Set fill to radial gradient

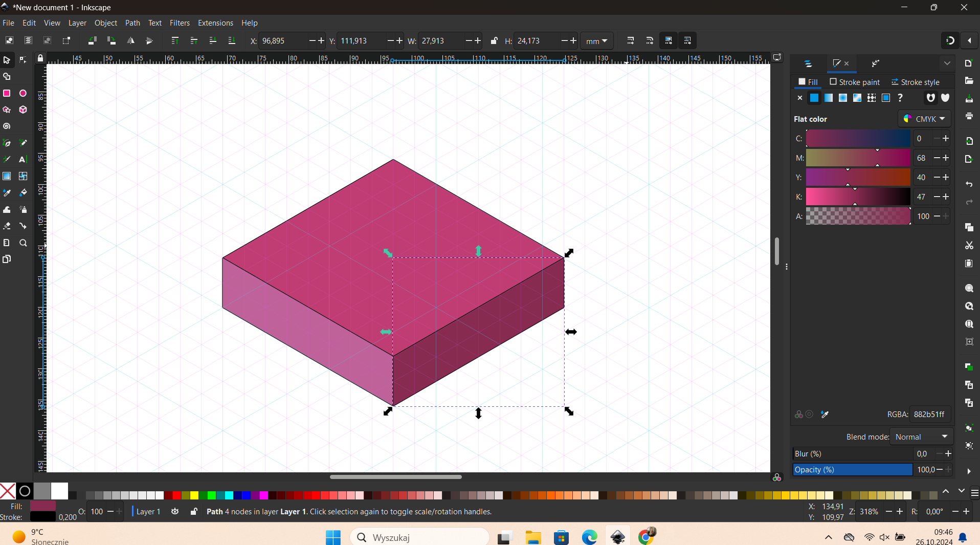[x=842, y=98]
